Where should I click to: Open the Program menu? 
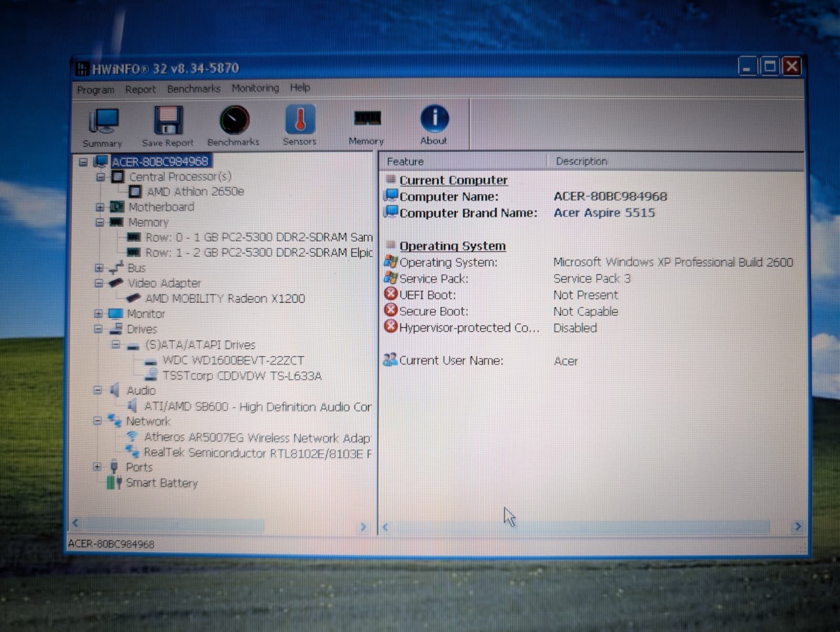point(96,90)
